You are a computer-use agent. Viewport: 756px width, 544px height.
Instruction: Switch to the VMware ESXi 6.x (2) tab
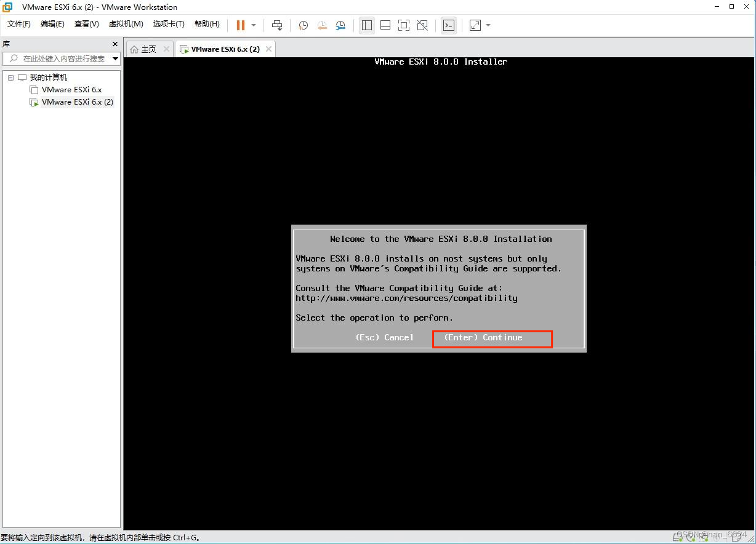pyautogui.click(x=225, y=49)
